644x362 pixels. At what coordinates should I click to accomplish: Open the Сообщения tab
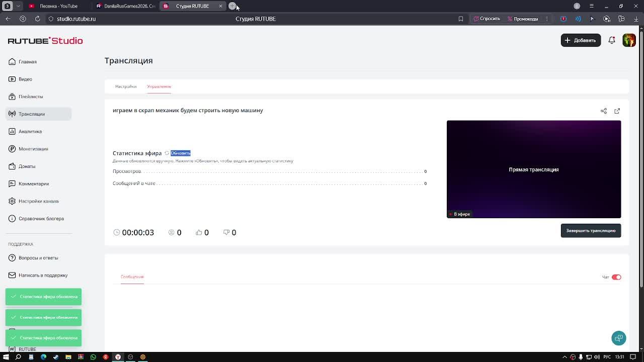coord(132,277)
